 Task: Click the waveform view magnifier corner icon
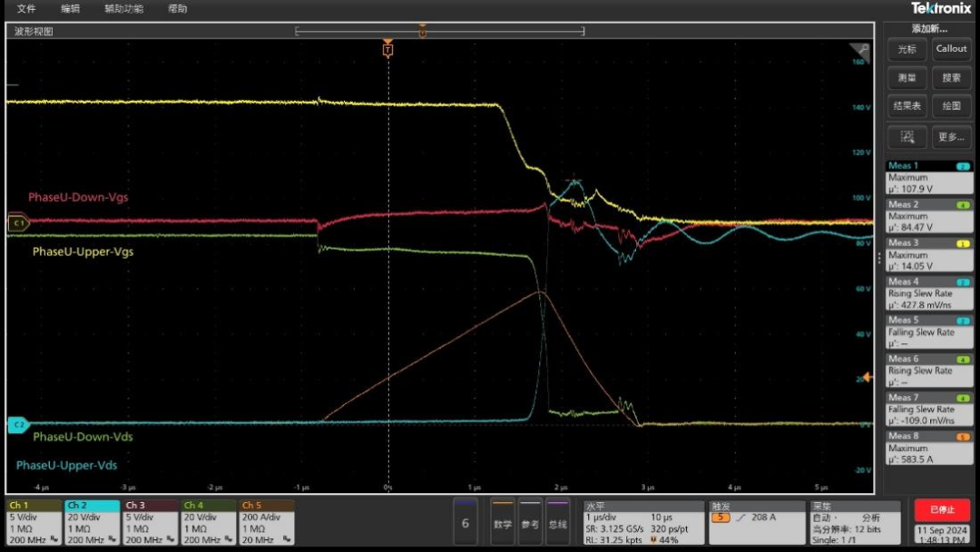pos(860,51)
